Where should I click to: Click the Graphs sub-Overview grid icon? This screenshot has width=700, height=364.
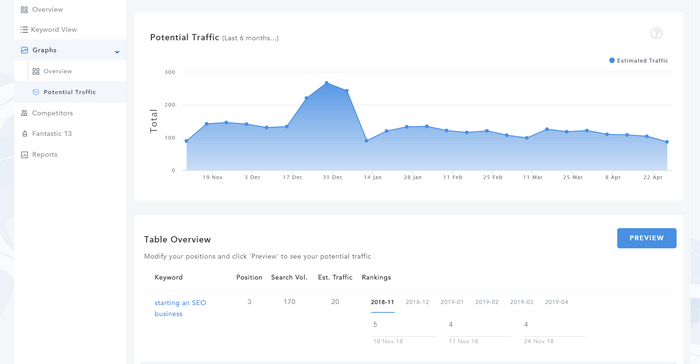[x=36, y=71]
